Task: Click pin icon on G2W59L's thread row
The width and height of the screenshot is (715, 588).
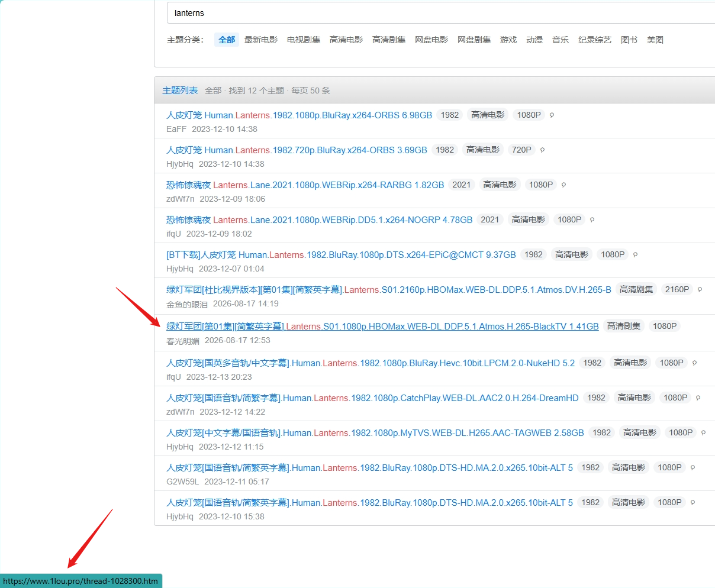Action: [693, 468]
